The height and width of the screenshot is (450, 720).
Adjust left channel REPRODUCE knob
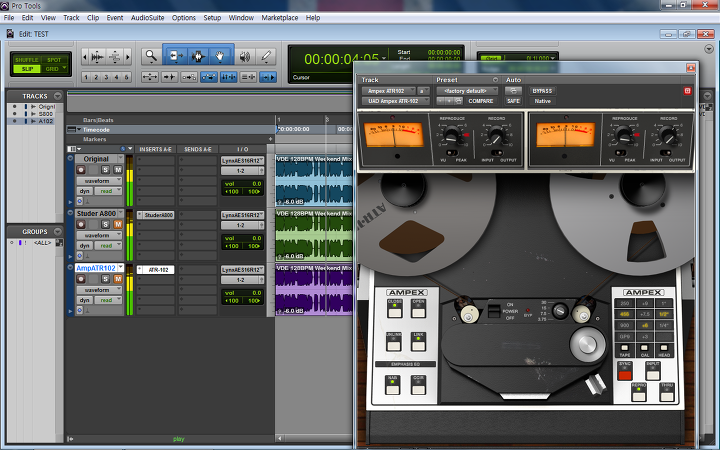tap(452, 135)
